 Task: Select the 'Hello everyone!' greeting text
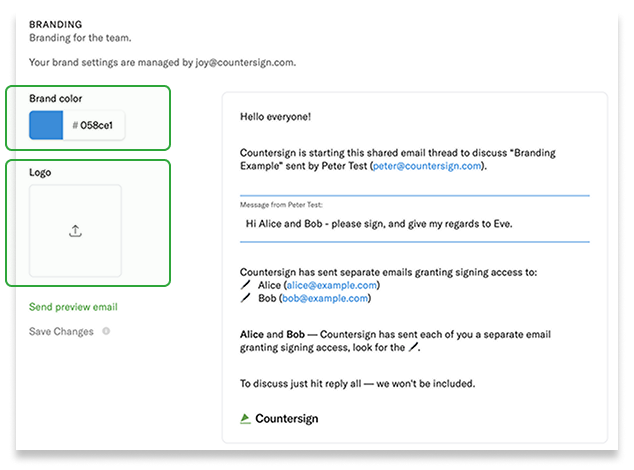pos(275,117)
